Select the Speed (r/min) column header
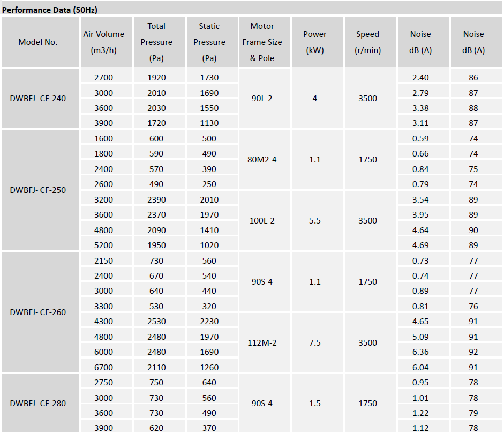Viewport: 504px width, 432px height. [368, 42]
